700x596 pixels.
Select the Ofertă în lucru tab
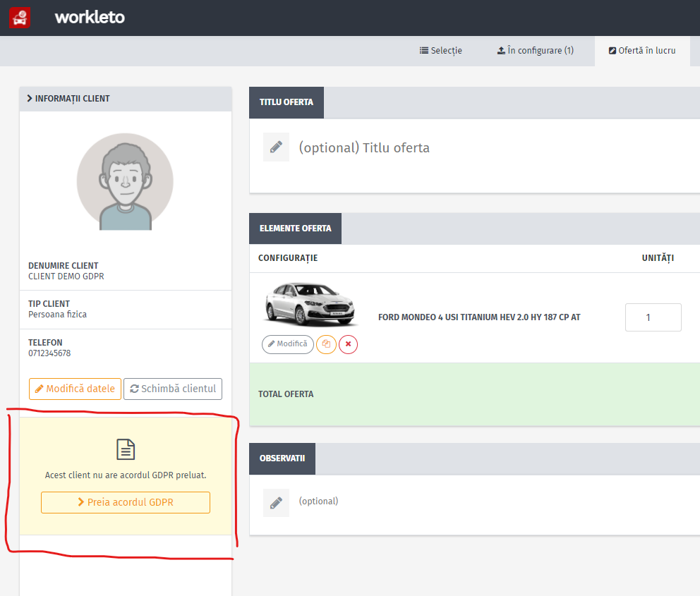pyautogui.click(x=642, y=51)
